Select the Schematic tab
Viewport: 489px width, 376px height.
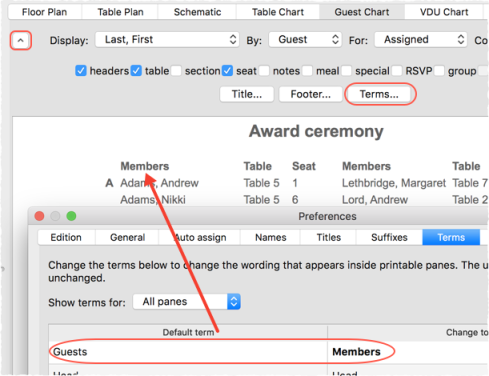197,12
